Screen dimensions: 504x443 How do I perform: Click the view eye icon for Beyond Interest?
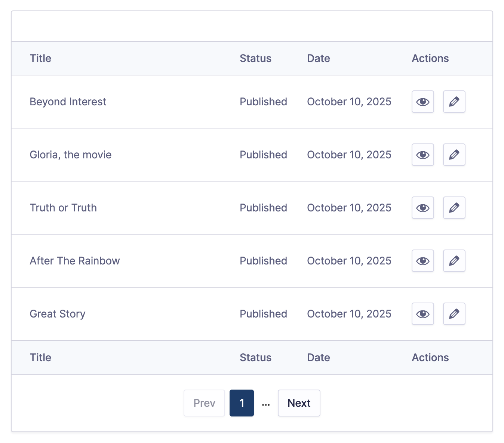[x=422, y=102]
